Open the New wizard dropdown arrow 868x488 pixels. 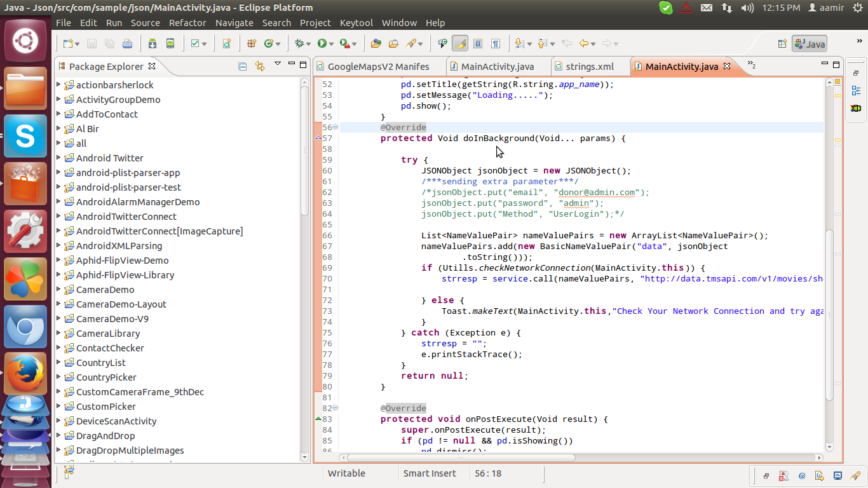(x=77, y=44)
